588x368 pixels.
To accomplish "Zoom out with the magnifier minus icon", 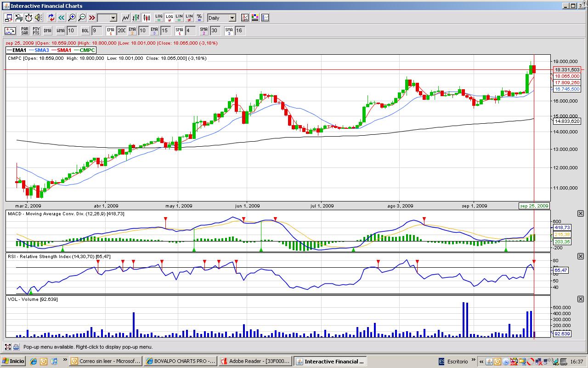I will point(82,18).
